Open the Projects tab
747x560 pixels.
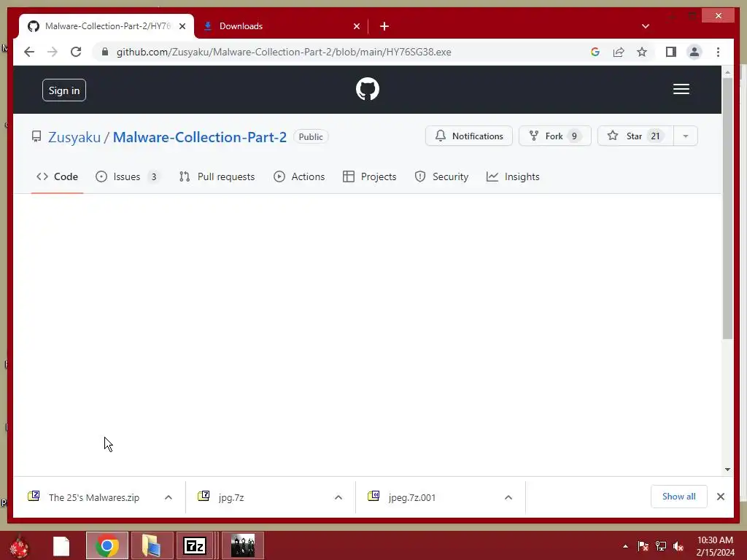370,176
